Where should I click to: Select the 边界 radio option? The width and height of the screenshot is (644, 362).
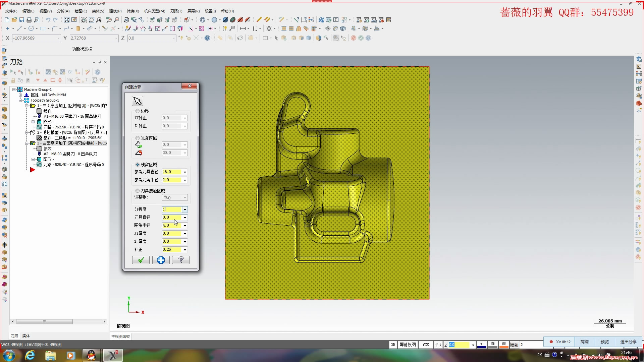pos(138,111)
